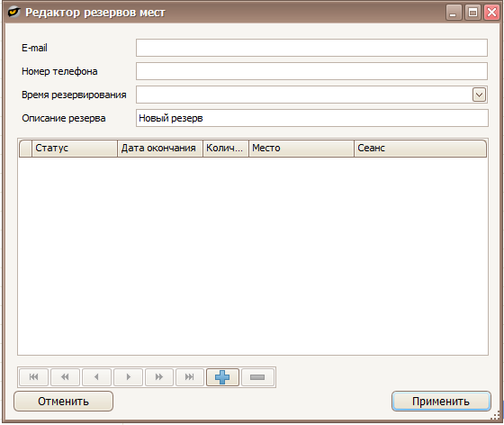
Task: Click the E-mail input field
Action: click(311, 48)
